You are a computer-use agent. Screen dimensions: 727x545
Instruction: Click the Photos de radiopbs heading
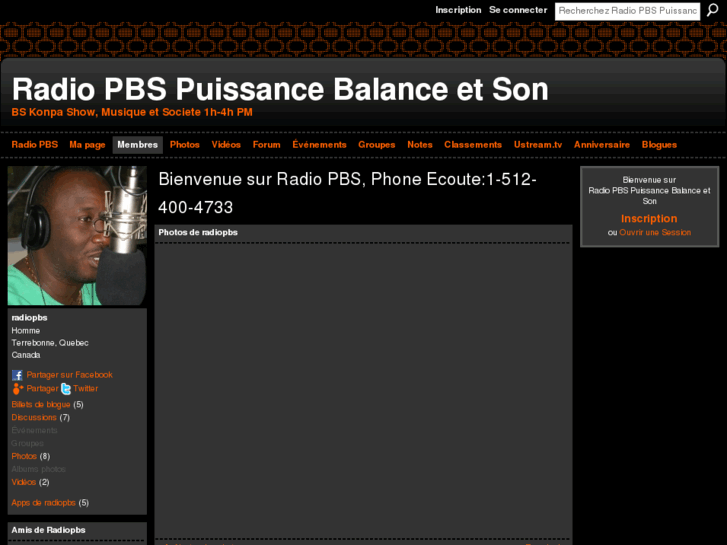pos(198,232)
